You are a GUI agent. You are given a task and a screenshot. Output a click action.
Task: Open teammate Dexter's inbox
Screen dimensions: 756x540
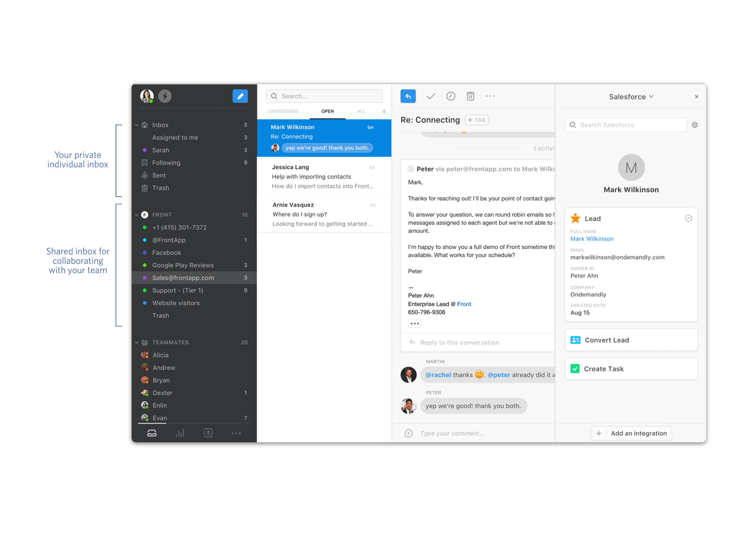pyautogui.click(x=194, y=393)
